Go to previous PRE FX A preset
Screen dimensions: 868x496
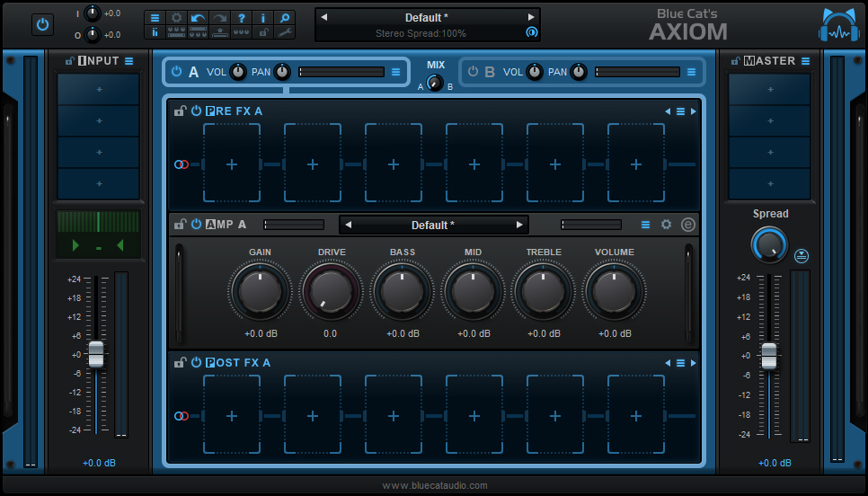(668, 111)
